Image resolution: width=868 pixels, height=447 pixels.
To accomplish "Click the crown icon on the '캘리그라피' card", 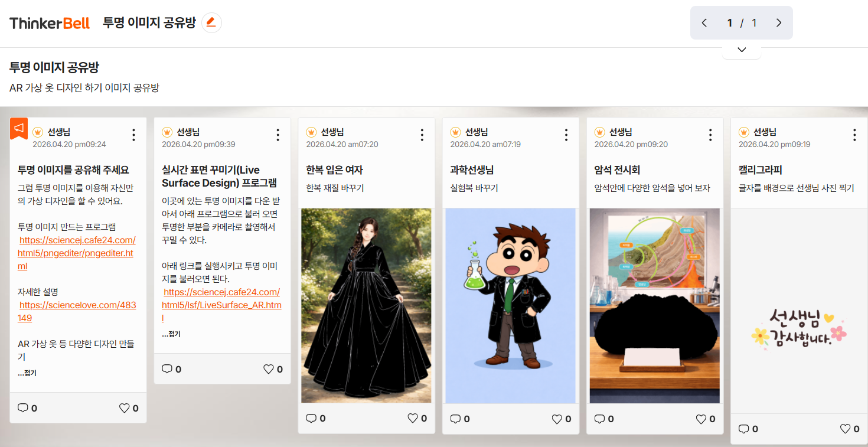I will [x=744, y=132].
